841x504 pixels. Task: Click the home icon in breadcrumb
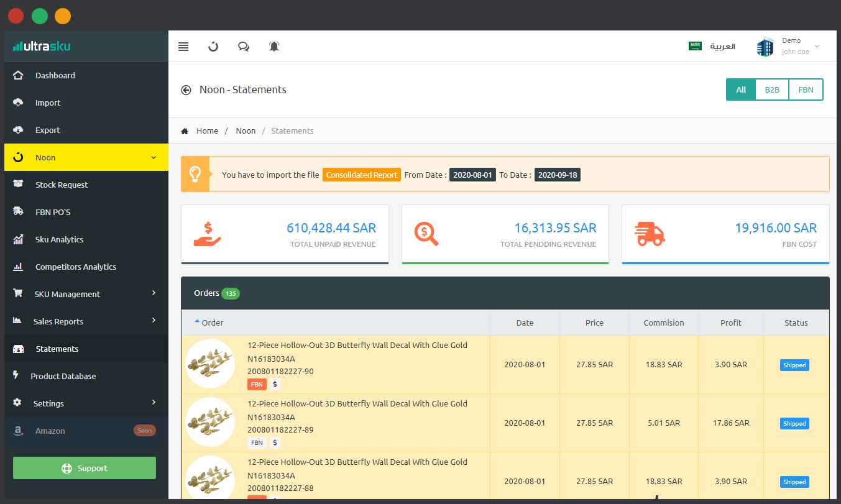[185, 131]
